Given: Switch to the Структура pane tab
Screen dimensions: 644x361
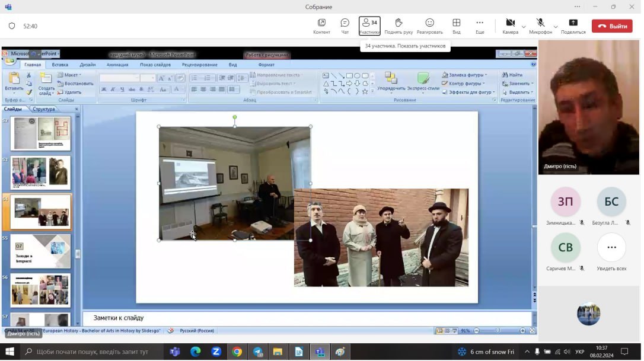Looking at the screenshot, I should click(x=44, y=109).
